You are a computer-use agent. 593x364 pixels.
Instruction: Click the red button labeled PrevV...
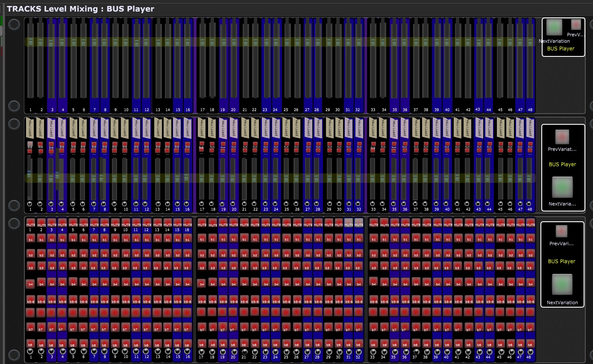coord(576,24)
